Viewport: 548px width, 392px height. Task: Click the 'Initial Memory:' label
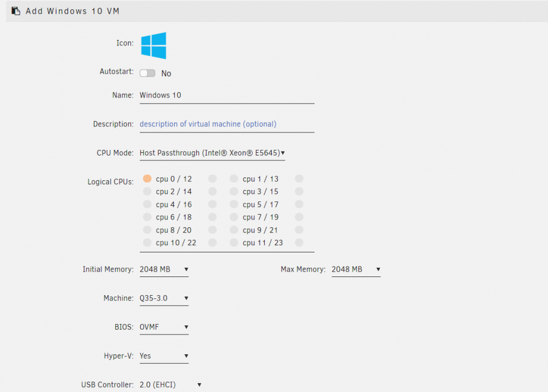click(108, 269)
